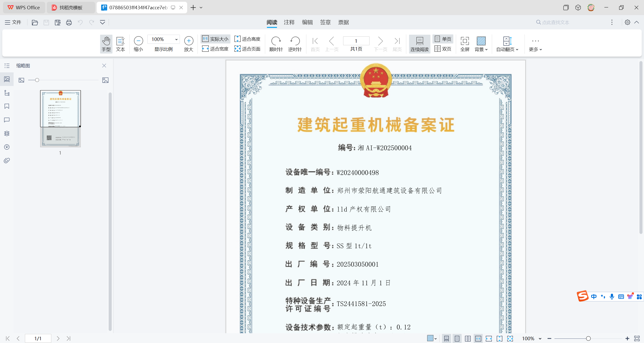644x343 pixels.
Task: Select the hand tool (手型)
Action: (106, 44)
